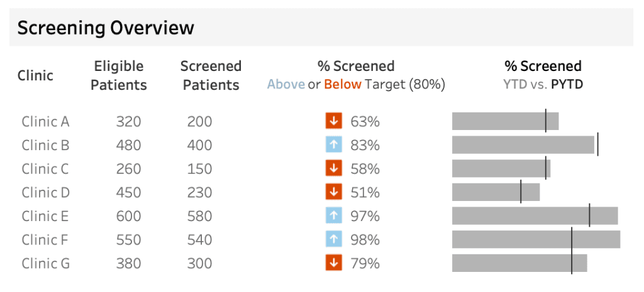Image resolution: width=644 pixels, height=292 pixels.
Task: Click the red down arrow for Clinic G
Action: click(x=333, y=263)
